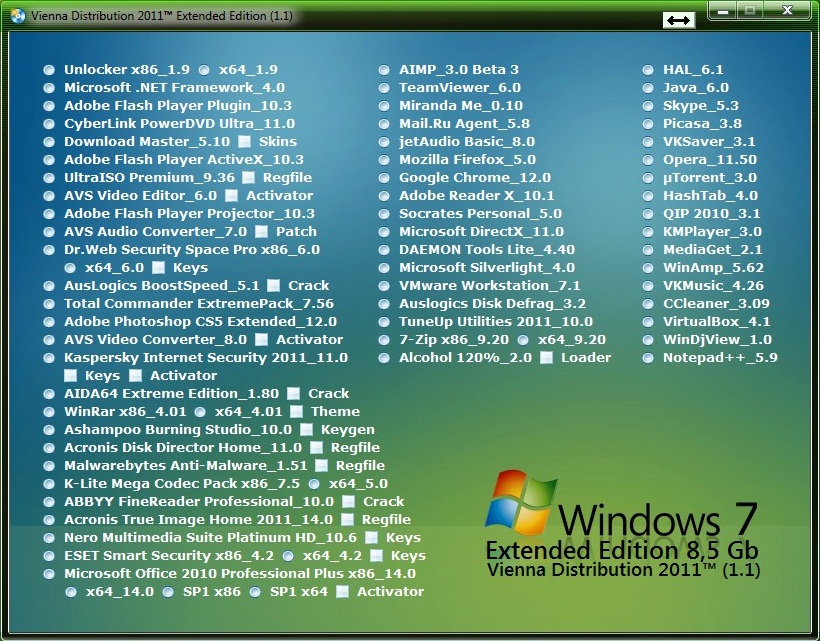Click the Windows 7 flag logo
This screenshot has height=641, width=820.
pyautogui.click(x=520, y=502)
